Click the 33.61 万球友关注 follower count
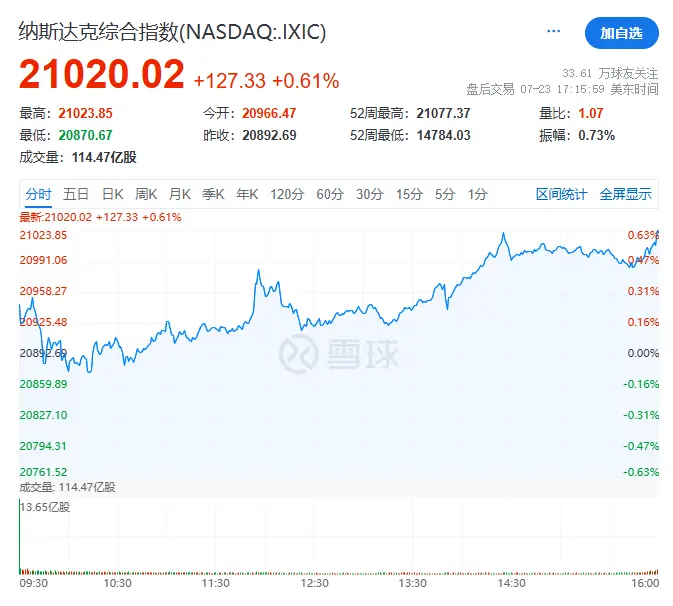The image size is (673, 606). click(610, 73)
